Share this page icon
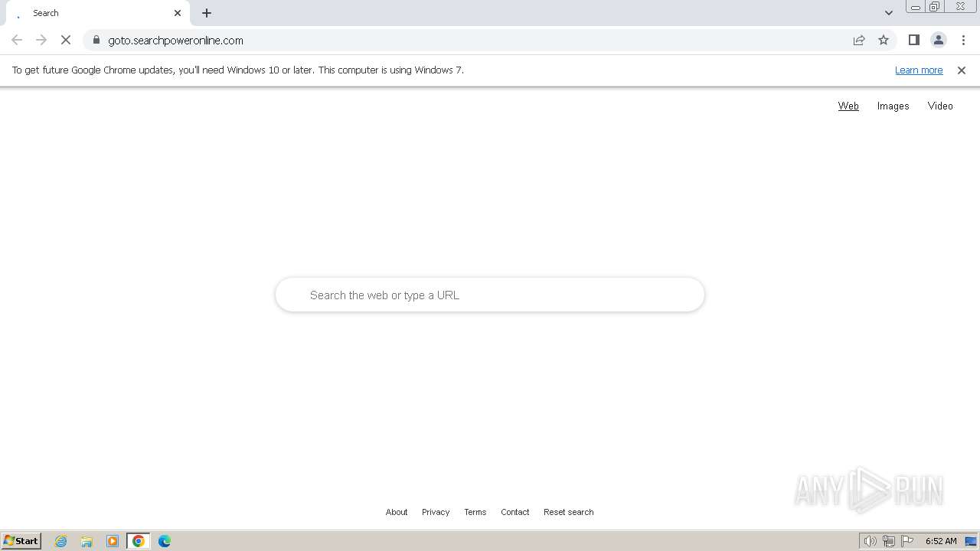Screen dimensions: 980x551 (859, 40)
